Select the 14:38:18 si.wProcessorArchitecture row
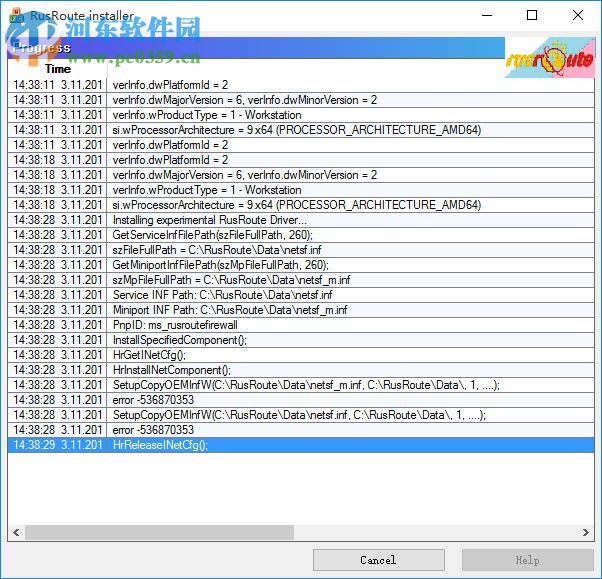Image resolution: width=602 pixels, height=579 pixels. coord(301,205)
